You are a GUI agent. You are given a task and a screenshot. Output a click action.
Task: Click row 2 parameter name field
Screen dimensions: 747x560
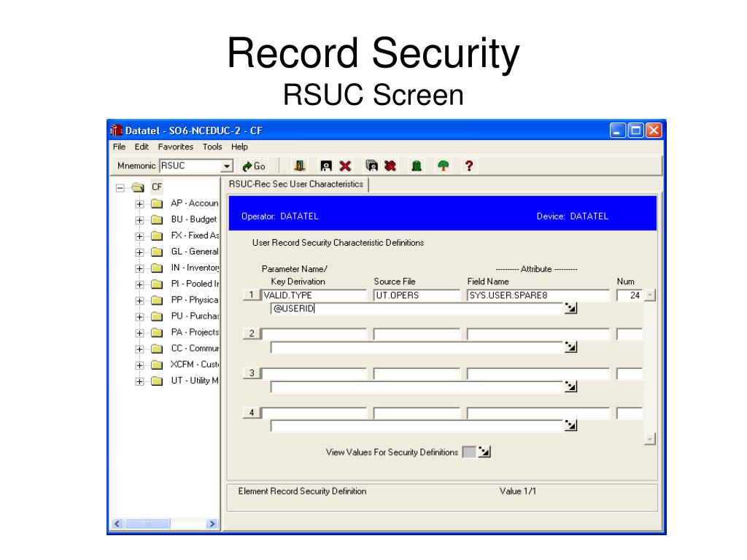pyautogui.click(x=314, y=334)
